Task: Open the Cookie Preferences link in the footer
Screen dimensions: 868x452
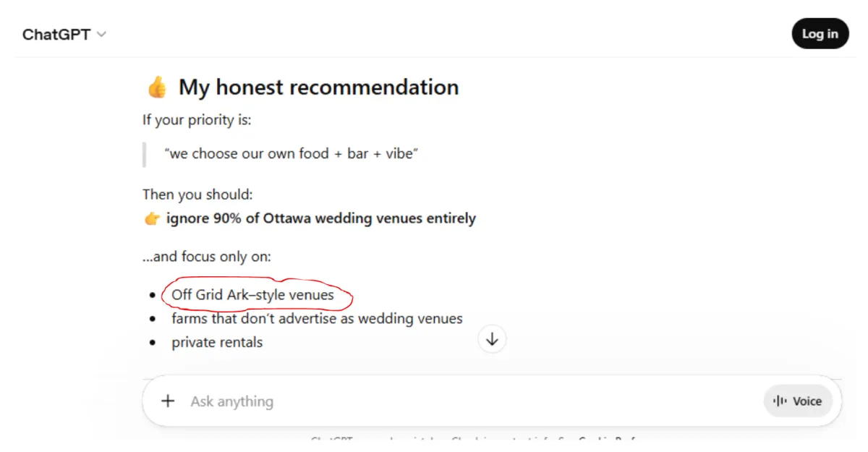Action: pos(611,442)
